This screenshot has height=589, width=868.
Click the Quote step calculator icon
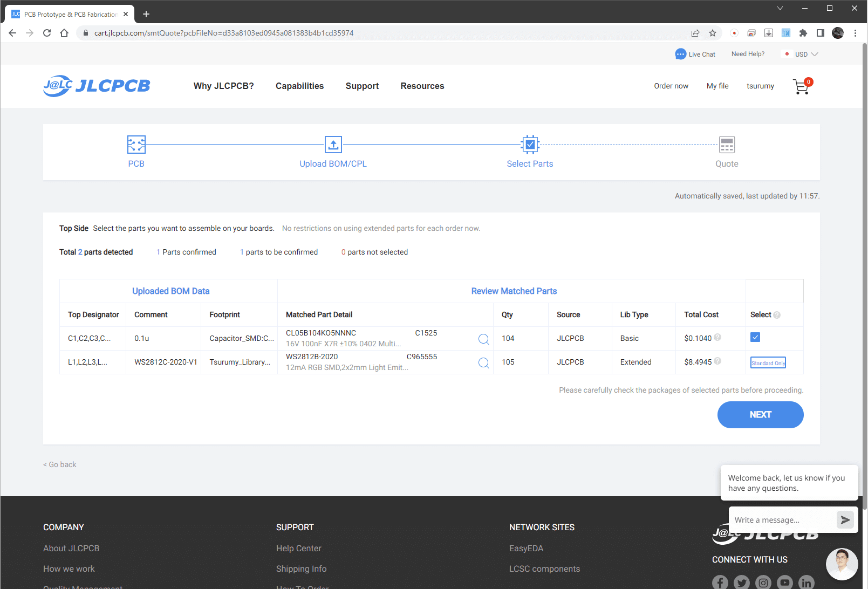(727, 145)
